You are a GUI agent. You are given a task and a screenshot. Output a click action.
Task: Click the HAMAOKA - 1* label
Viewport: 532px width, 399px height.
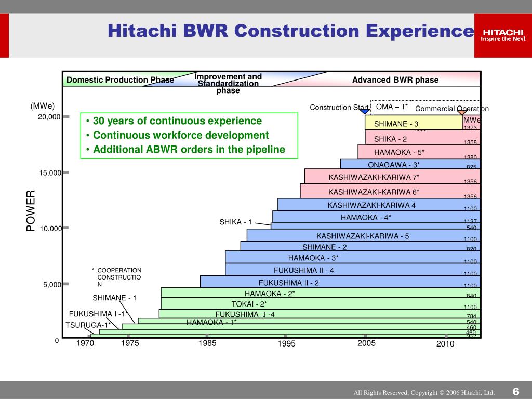pyautogui.click(x=211, y=322)
